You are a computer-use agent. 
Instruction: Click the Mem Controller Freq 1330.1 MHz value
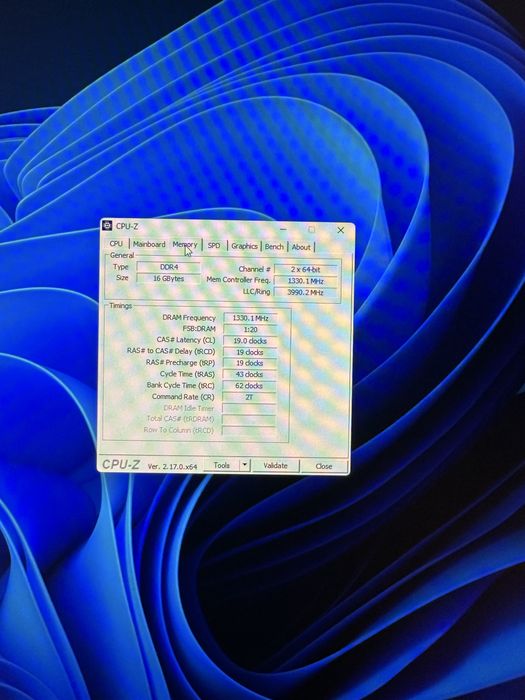(306, 281)
